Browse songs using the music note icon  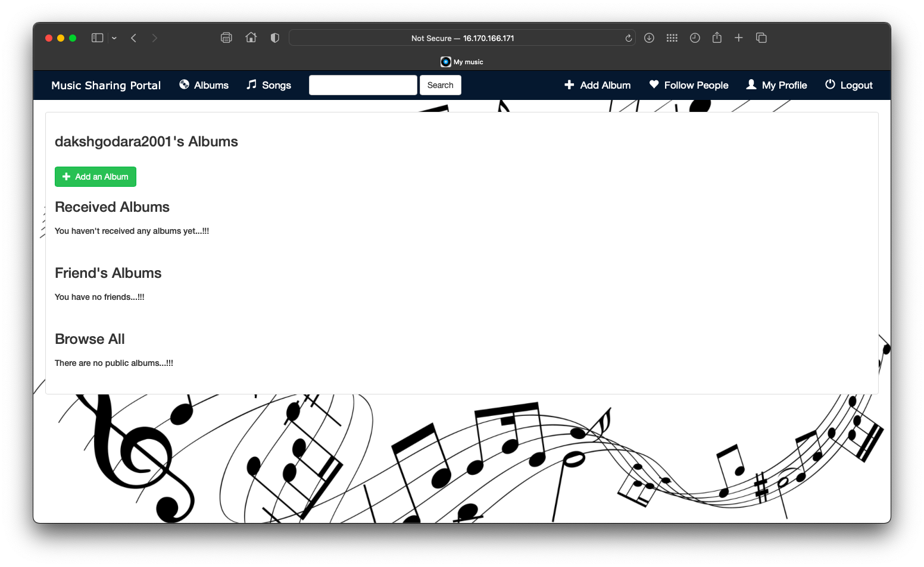[x=251, y=84]
